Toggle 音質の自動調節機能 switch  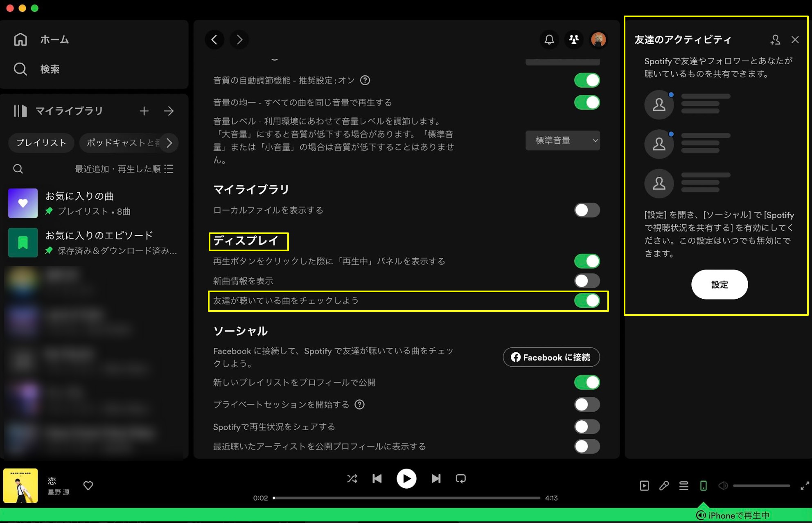click(587, 80)
